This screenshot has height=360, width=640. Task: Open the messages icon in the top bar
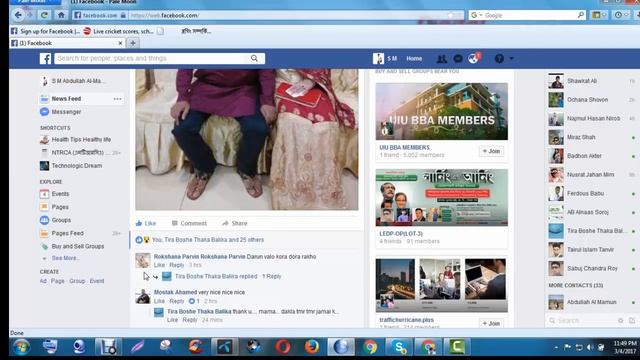(458, 59)
